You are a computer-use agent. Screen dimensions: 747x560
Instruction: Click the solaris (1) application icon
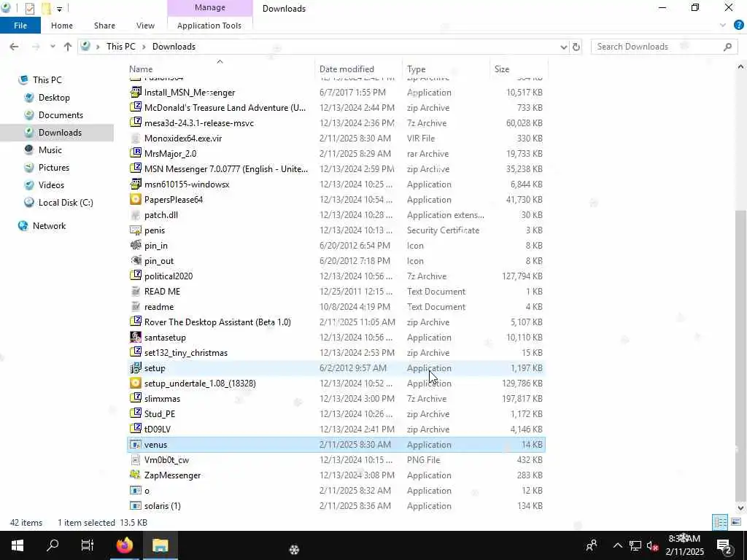pos(136,505)
